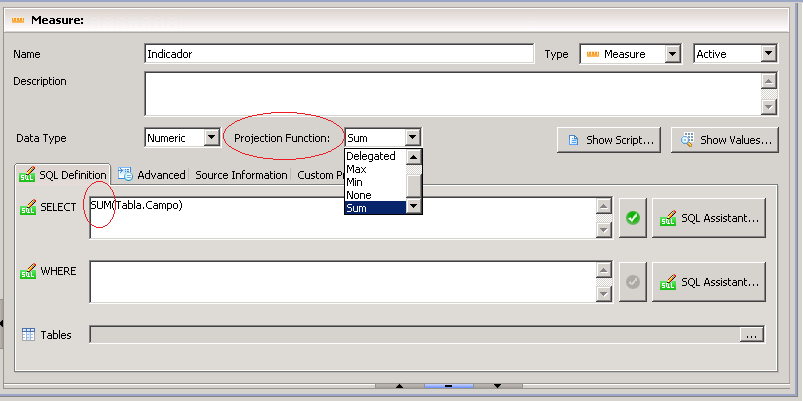This screenshot has height=401, width=803.
Task: Click the green SELECT validate checkmark icon
Action: coord(632,217)
